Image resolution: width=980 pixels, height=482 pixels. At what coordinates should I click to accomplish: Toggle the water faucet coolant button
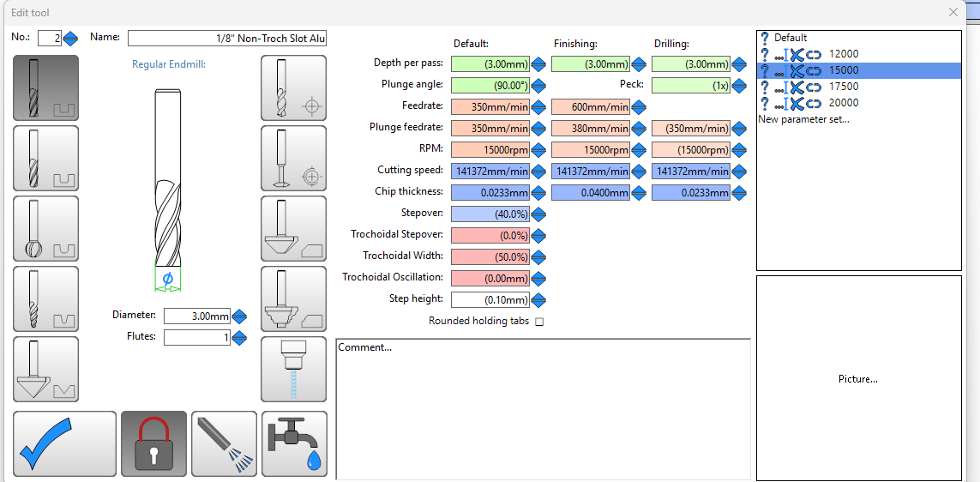tap(293, 443)
